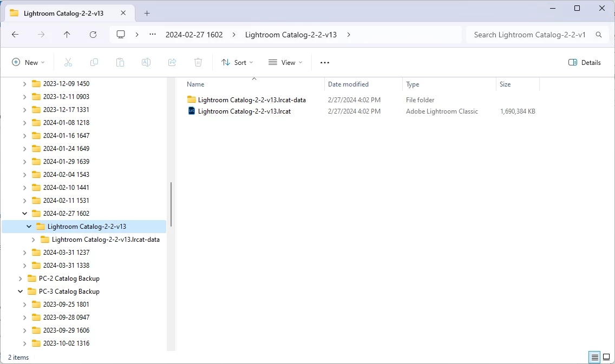The image size is (615, 364).
Task: Go back to the previous folder
Action: [x=15, y=35]
